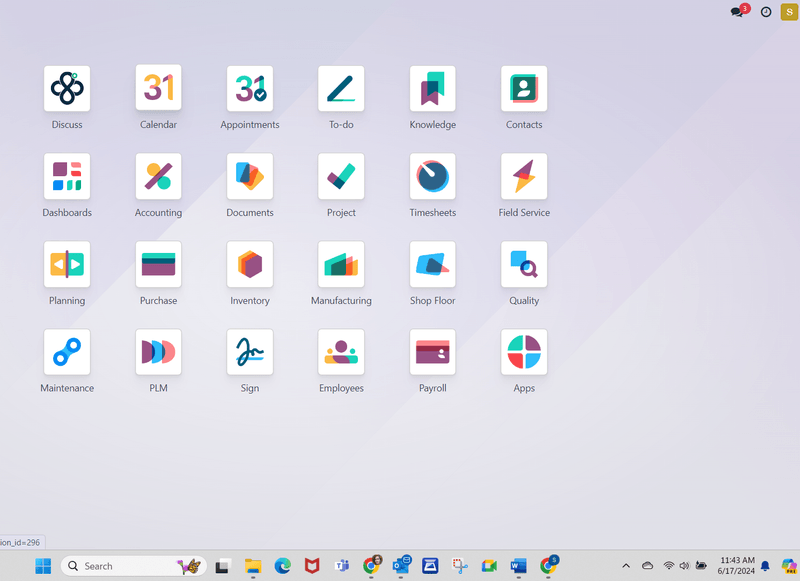Screen dimensions: 800x581
Task: Launch the Payroll app
Action: pyautogui.click(x=432, y=351)
